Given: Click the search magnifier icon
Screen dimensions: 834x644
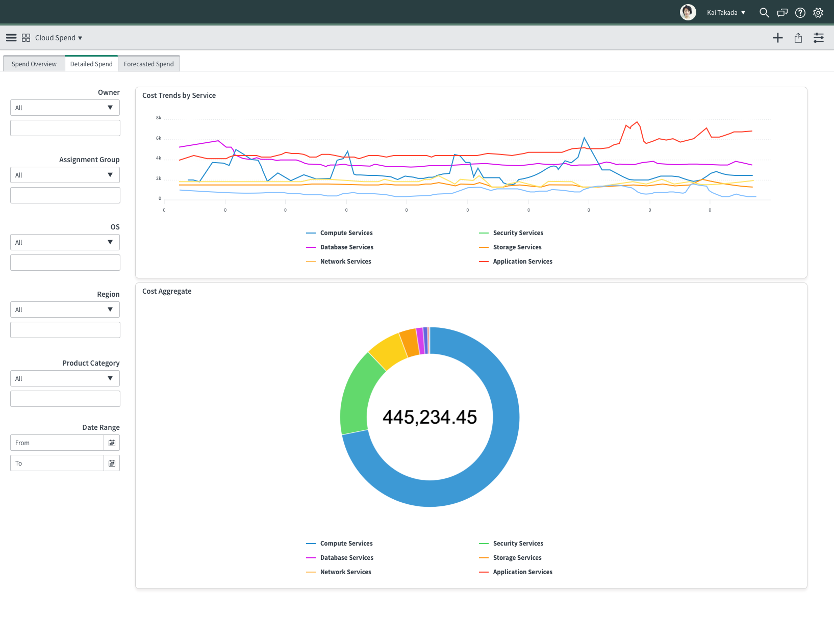Looking at the screenshot, I should (x=764, y=13).
